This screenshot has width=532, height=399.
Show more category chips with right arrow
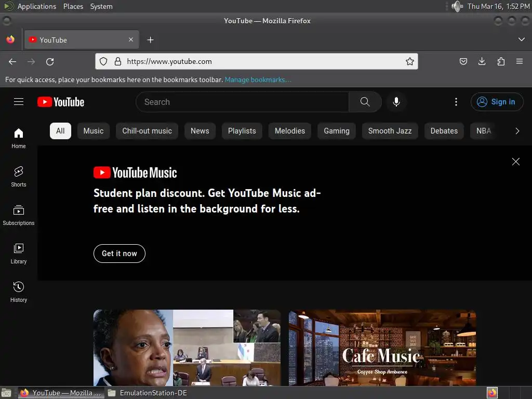click(517, 131)
